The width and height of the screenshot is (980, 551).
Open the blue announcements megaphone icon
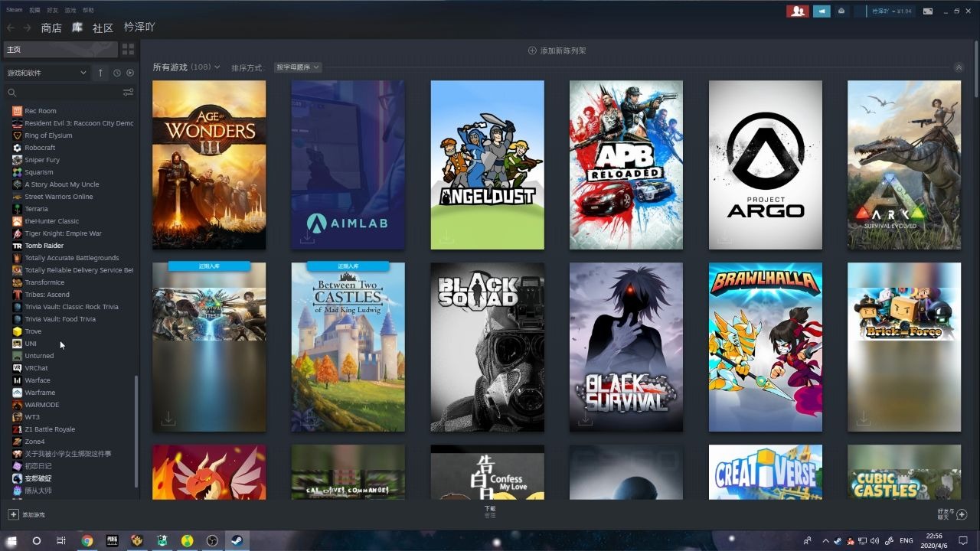(x=822, y=11)
